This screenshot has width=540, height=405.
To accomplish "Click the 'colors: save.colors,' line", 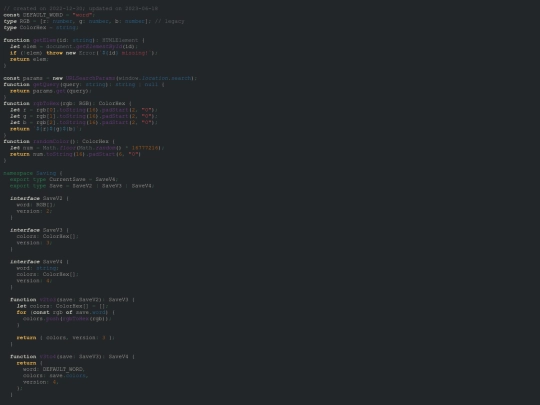I will (x=56, y=376).
